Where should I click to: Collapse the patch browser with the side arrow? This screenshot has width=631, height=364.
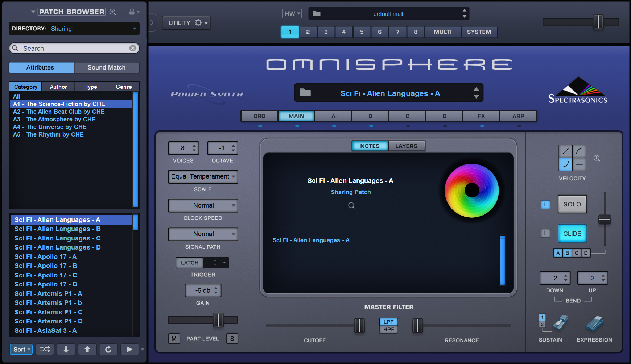(x=152, y=22)
